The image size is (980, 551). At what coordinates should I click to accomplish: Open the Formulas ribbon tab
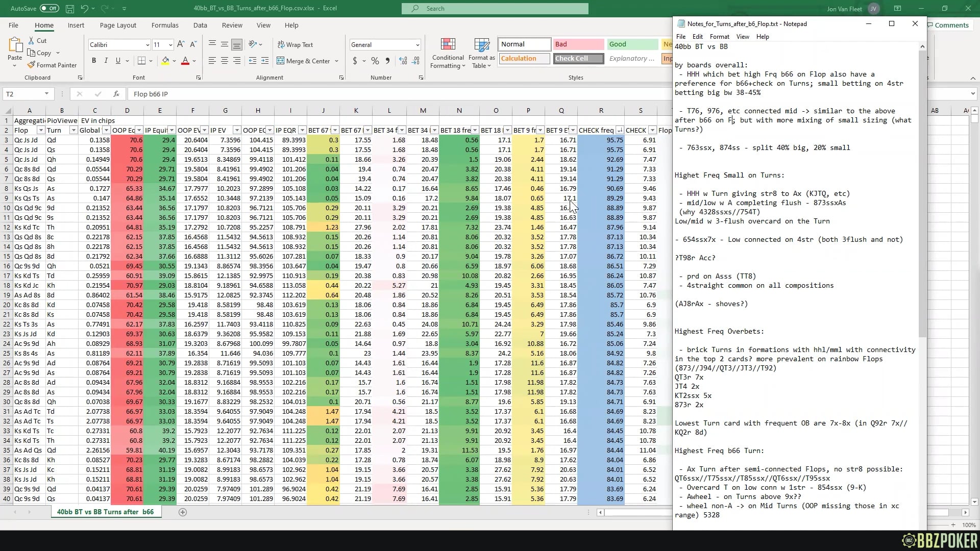coord(165,25)
